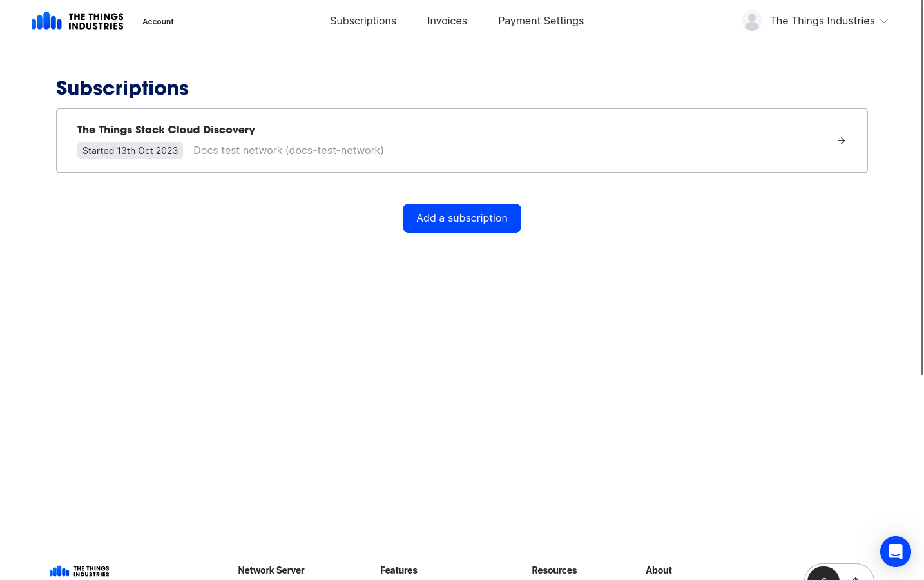
Task: Open the Invoices navigation item
Action: click(447, 21)
